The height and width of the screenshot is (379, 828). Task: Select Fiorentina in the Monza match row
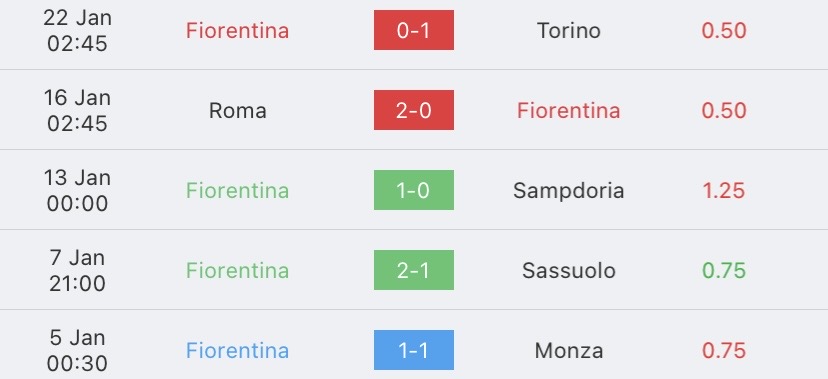click(x=237, y=350)
